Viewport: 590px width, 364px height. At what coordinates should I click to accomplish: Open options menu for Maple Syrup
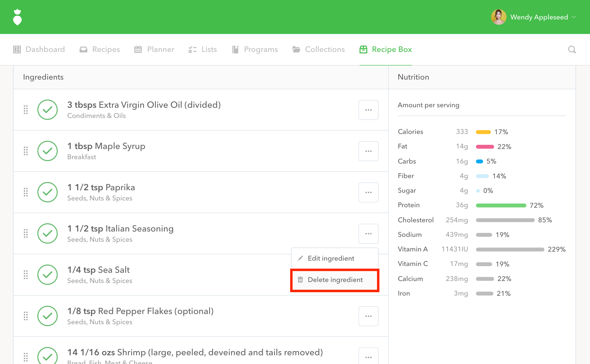[x=368, y=151]
